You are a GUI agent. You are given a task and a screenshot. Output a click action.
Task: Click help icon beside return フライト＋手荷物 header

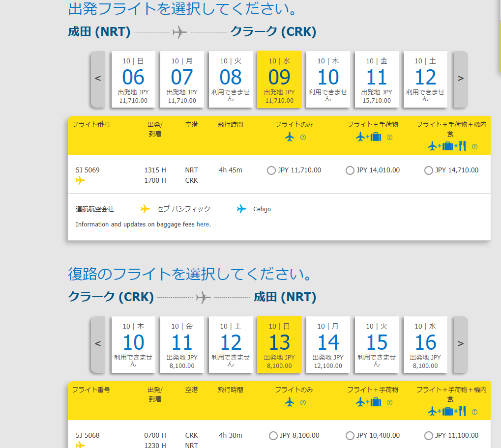(389, 403)
